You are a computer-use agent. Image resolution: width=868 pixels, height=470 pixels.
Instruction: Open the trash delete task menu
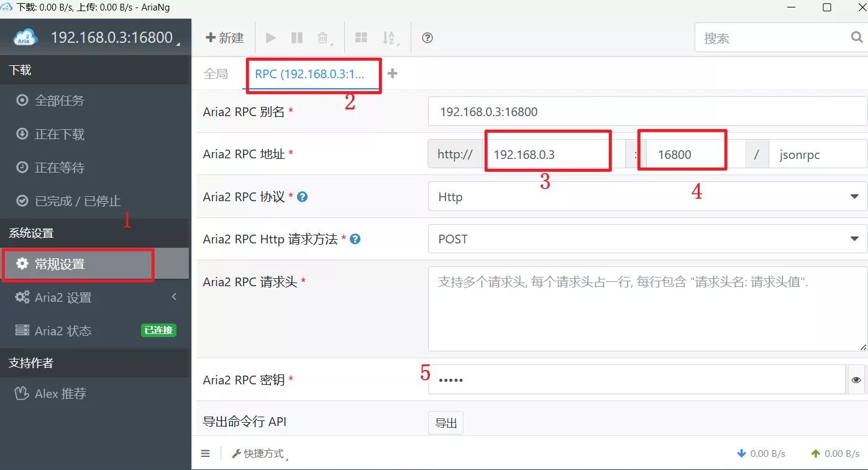[x=323, y=38]
